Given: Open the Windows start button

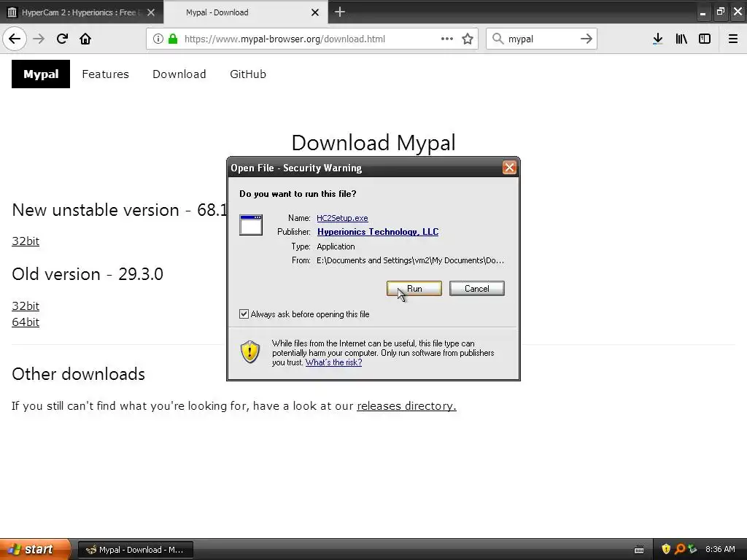Looking at the screenshot, I should tap(35, 549).
